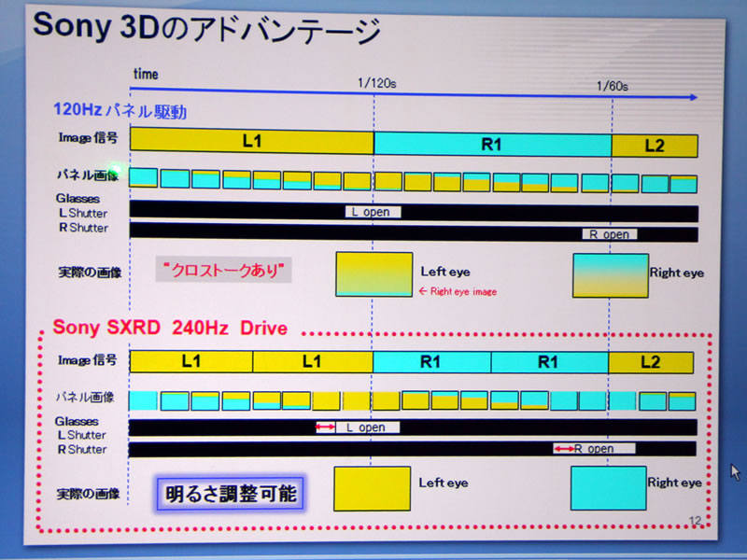Click the red 'Right eye image' annotation
Image resolution: width=747 pixels, height=560 pixels.
tap(458, 291)
